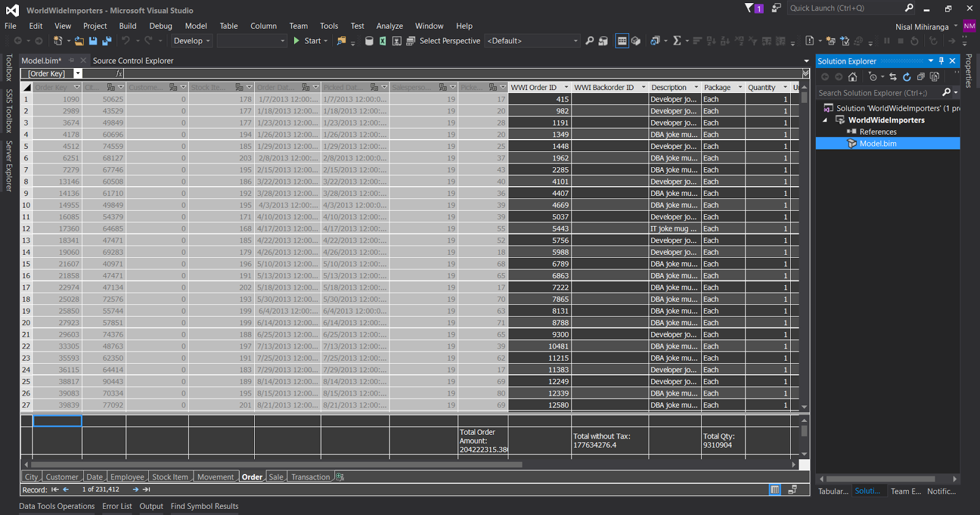980x515 pixels.
Task: Click the Start debugging play icon
Action: pos(296,40)
